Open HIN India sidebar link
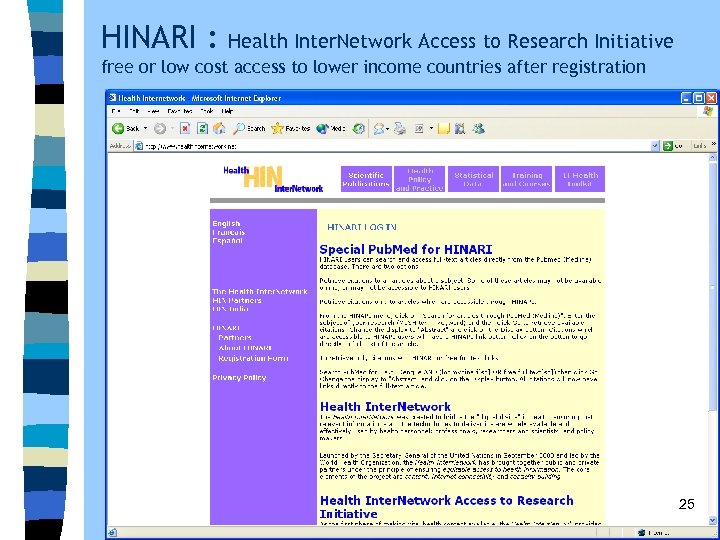 click(230, 309)
